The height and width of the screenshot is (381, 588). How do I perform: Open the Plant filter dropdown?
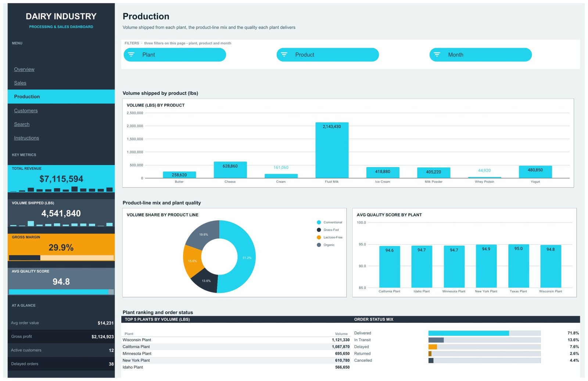[x=175, y=55]
